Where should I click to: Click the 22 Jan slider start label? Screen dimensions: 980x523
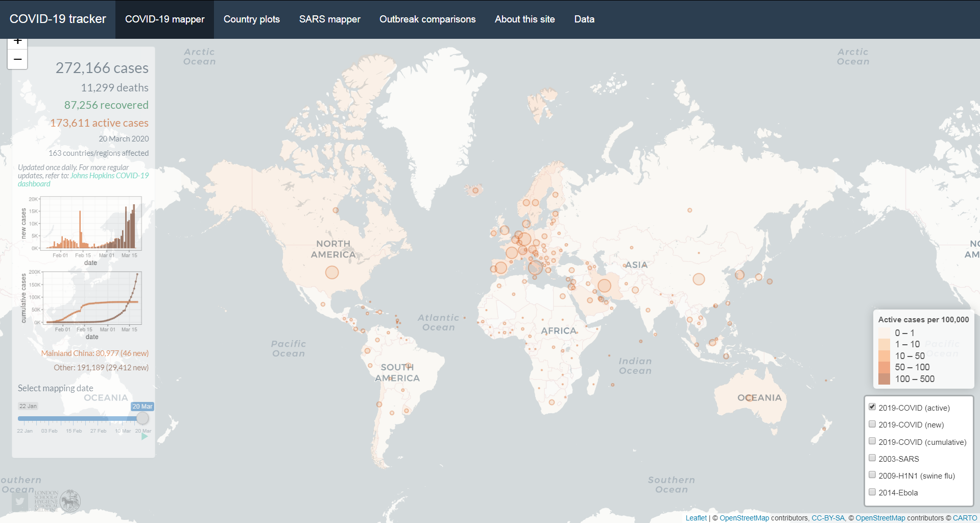coord(28,406)
